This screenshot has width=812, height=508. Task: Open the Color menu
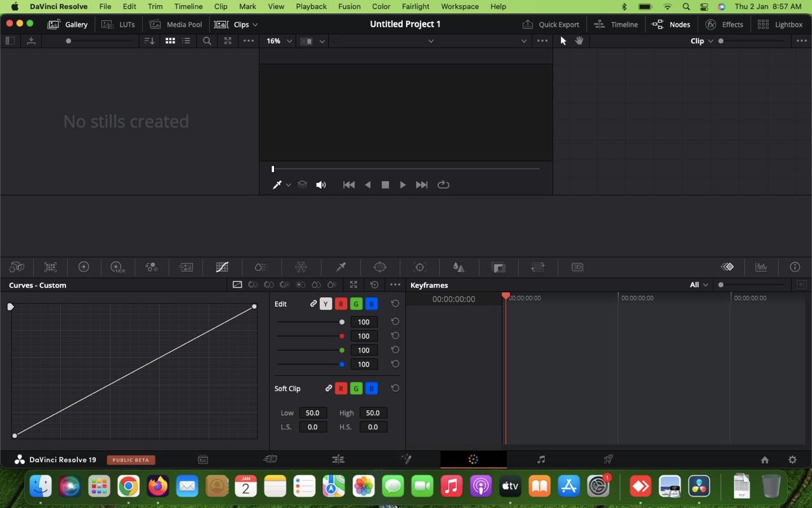(x=381, y=6)
